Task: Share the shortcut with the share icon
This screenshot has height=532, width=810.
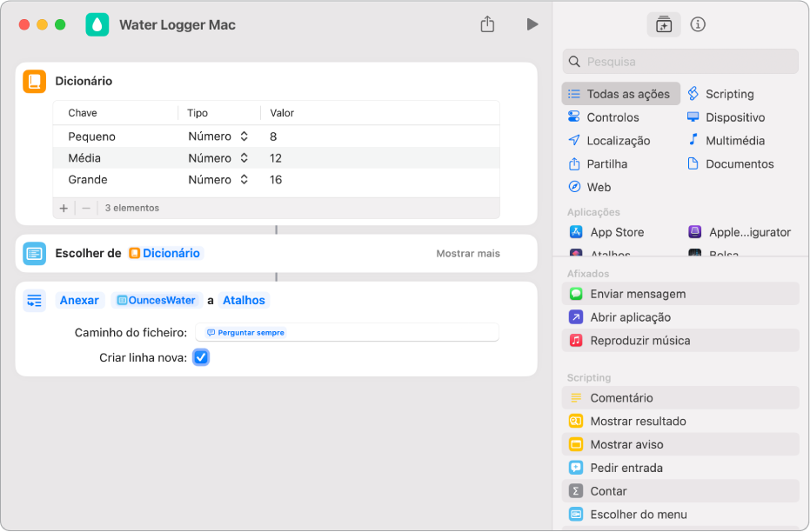Action: 487,24
